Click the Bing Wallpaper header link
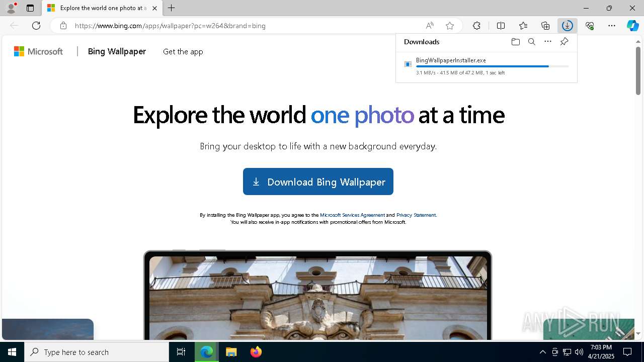The image size is (644, 362). point(117,51)
